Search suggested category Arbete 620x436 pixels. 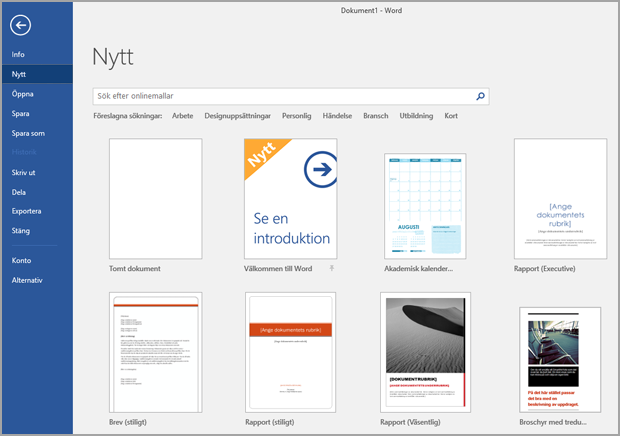pyautogui.click(x=183, y=116)
